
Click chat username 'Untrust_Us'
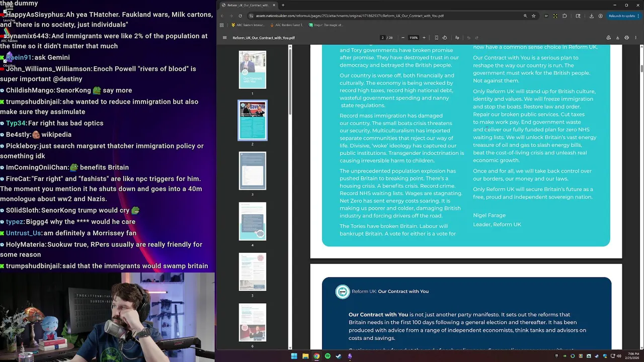coord(23,233)
